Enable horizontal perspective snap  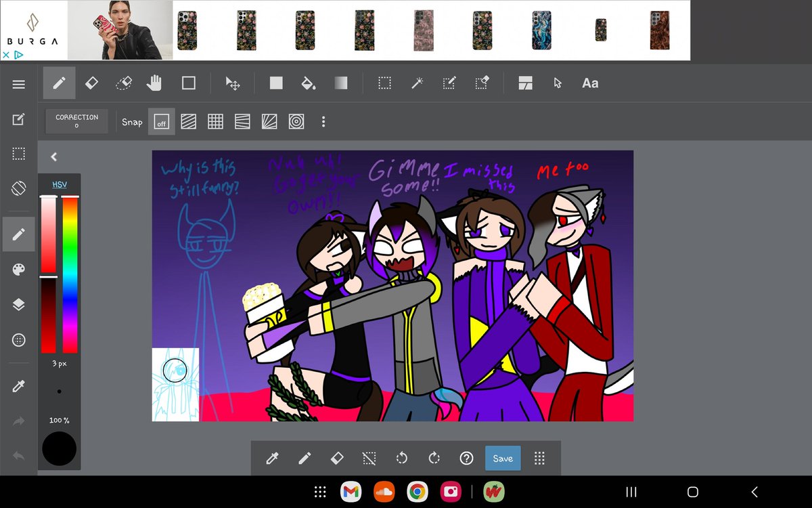click(x=242, y=122)
